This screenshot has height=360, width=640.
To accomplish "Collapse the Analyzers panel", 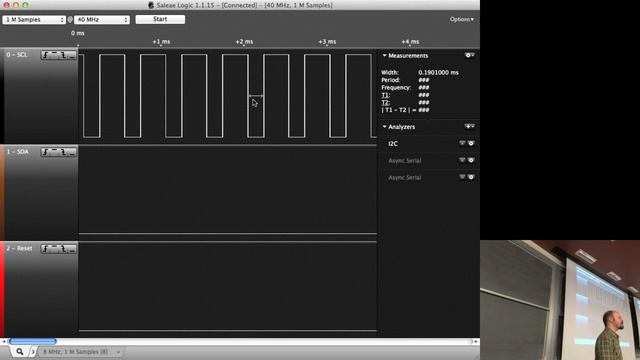I will point(384,127).
